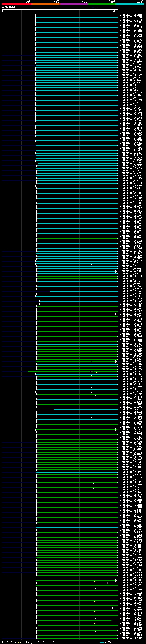This screenshot has height=644, width=146.
Task: Select the UniRef100_Q7ZSZ0 label
Action: (131, 238)
